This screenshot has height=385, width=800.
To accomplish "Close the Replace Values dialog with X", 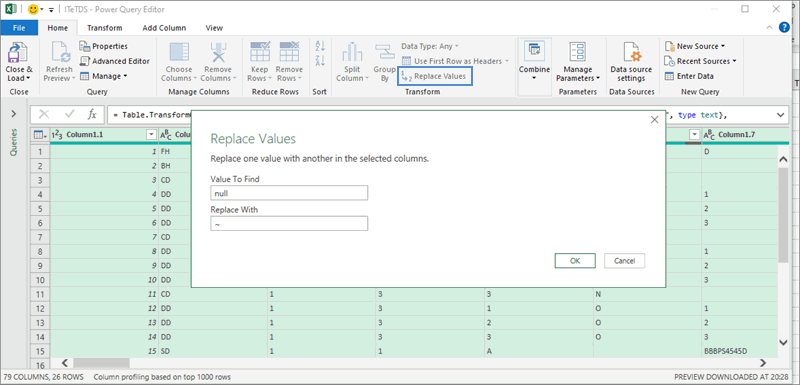I will pyautogui.click(x=655, y=120).
